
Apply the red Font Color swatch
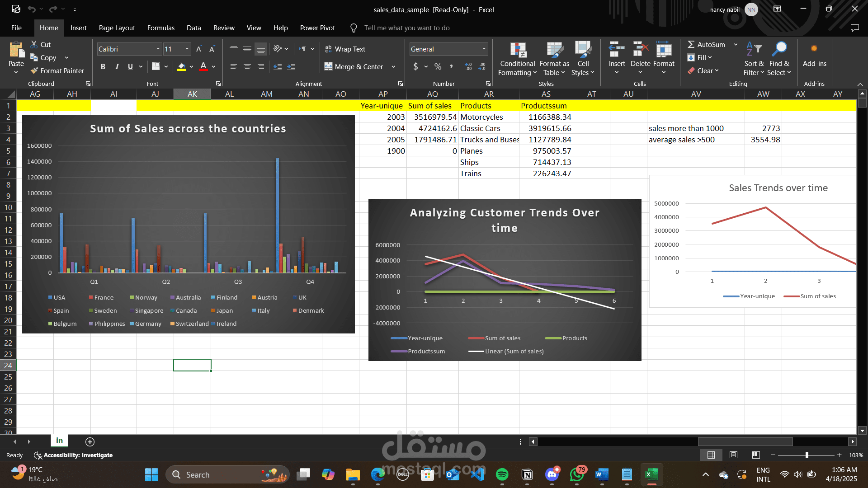click(x=203, y=66)
